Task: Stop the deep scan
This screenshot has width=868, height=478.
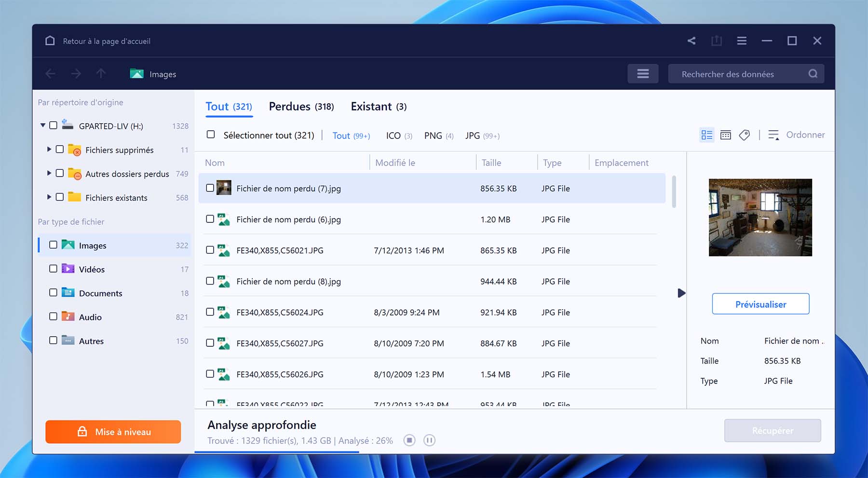Action: 409,440
